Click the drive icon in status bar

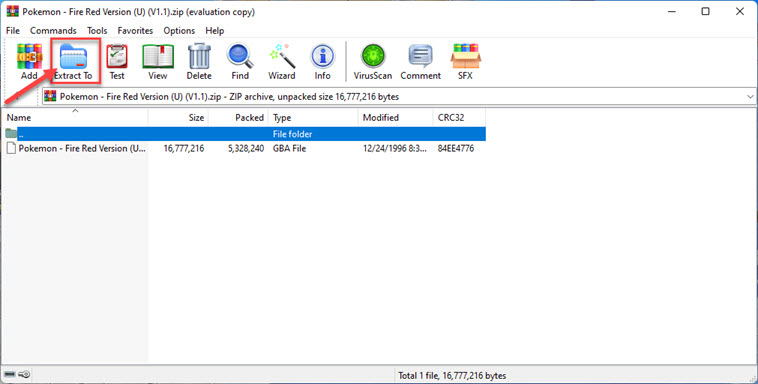10,374
